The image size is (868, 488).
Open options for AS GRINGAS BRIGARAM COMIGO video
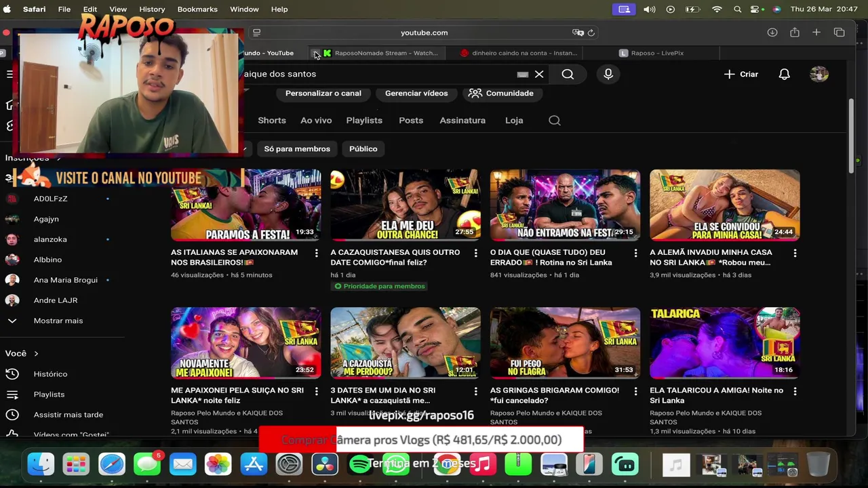[635, 391]
